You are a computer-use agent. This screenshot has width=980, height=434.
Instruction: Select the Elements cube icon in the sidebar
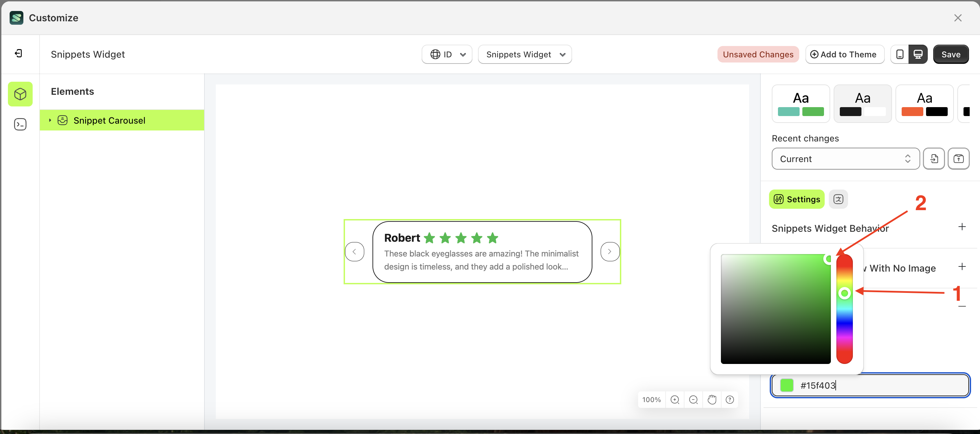click(20, 94)
